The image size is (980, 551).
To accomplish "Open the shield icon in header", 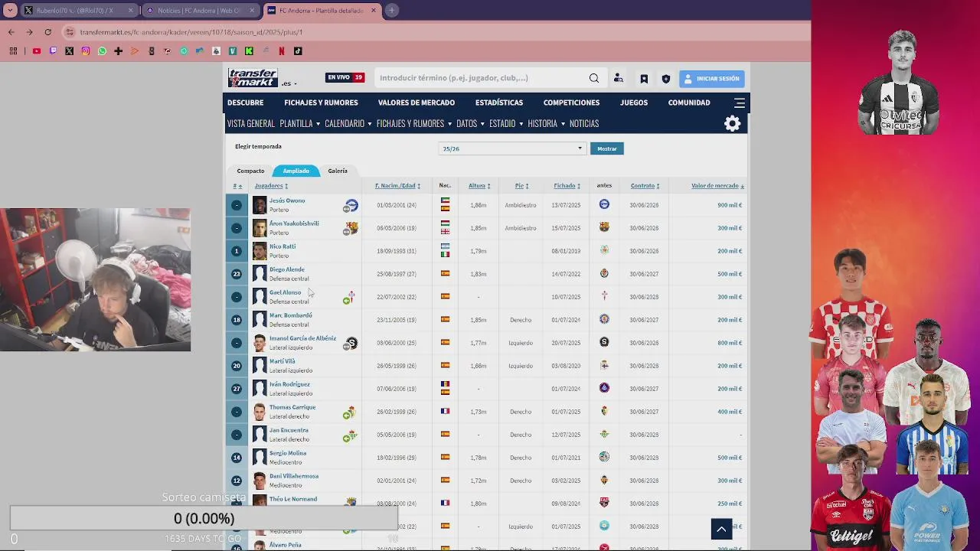I will 666,79.
